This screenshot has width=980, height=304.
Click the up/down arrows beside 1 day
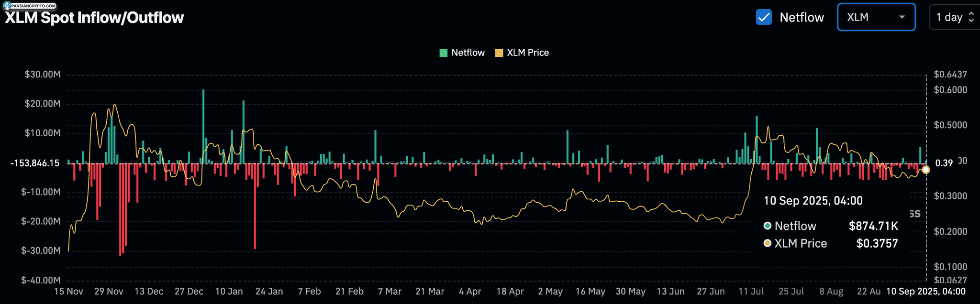pos(971,17)
